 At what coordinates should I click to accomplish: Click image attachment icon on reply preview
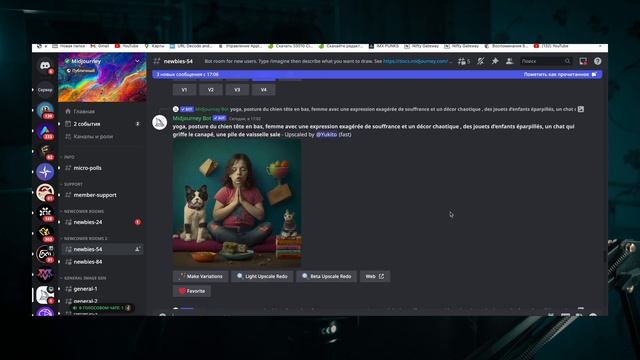[581, 109]
